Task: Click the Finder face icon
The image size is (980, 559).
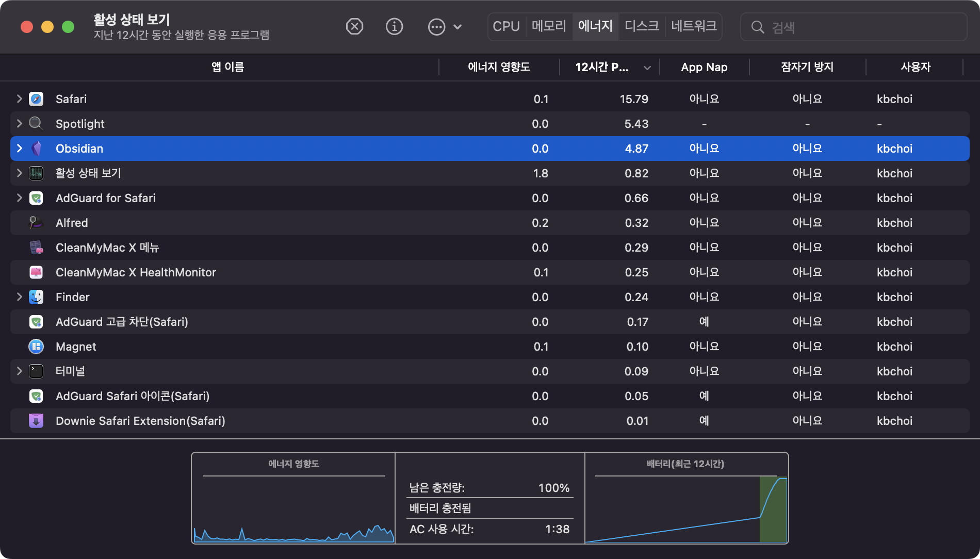Action: tap(36, 297)
